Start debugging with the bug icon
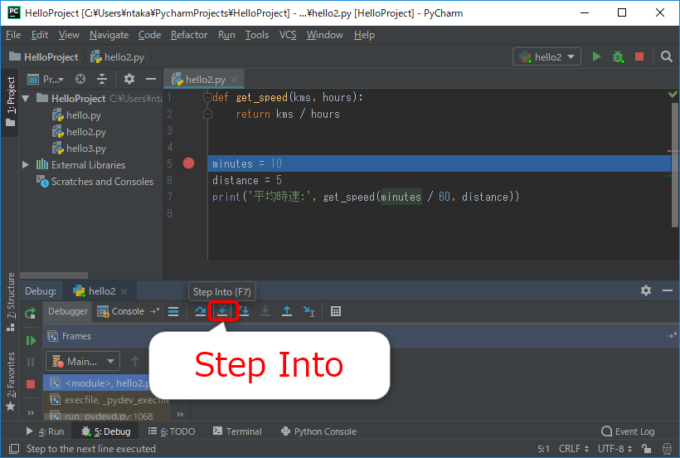 [618, 57]
